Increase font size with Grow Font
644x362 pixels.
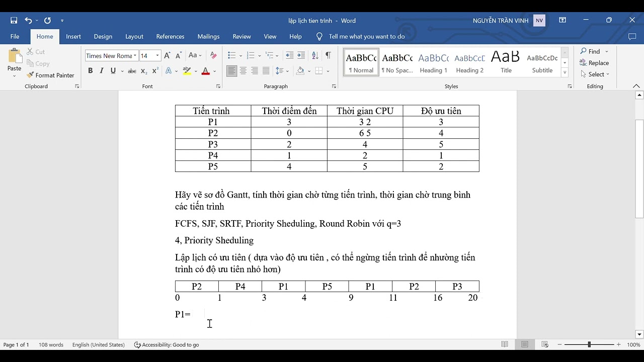(x=167, y=56)
